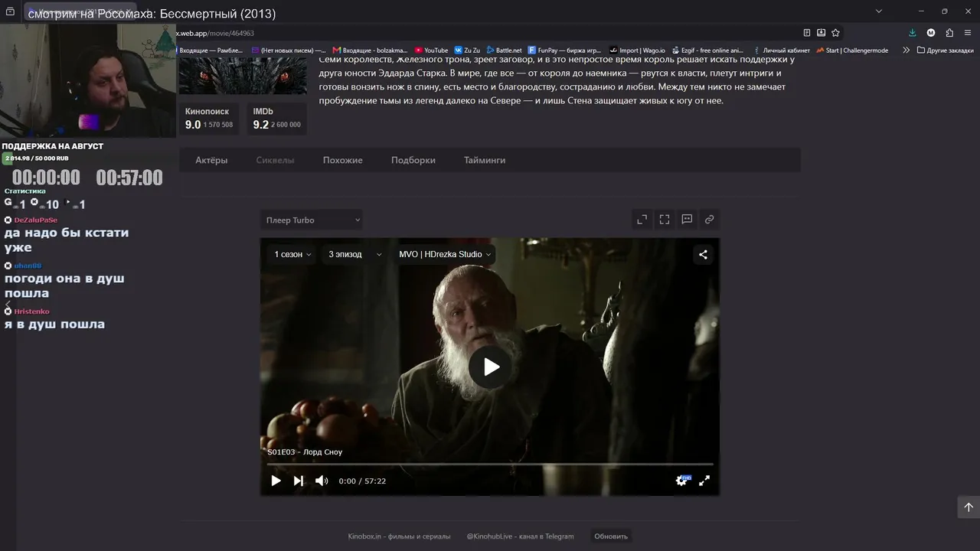Open the Battle.net bookmark
This screenshot has width=980, height=551.
[x=504, y=51]
